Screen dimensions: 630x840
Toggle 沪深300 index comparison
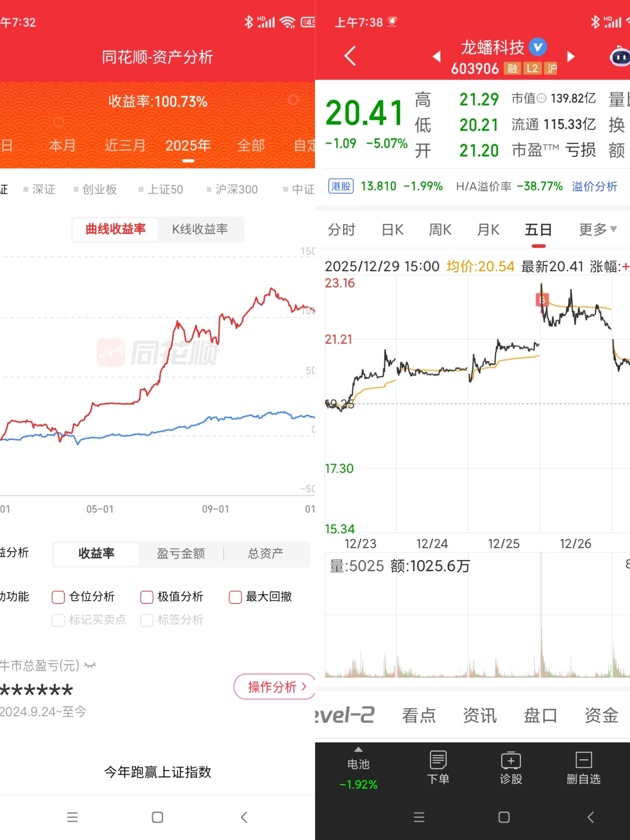click(232, 190)
